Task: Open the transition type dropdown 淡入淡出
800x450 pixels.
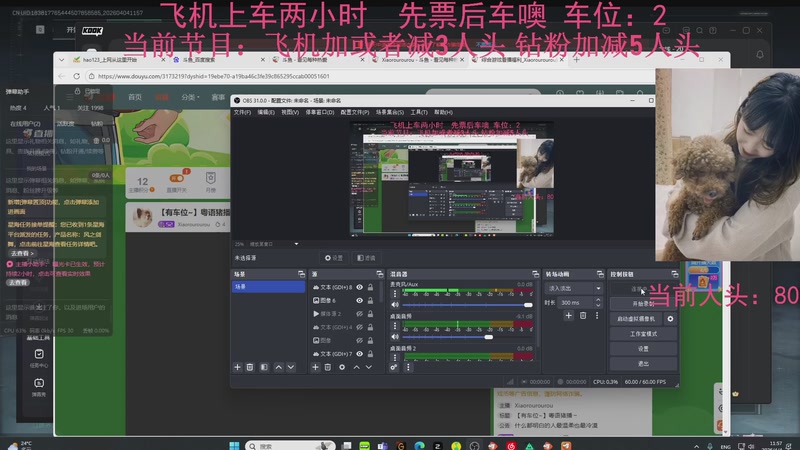Action: click(573, 288)
